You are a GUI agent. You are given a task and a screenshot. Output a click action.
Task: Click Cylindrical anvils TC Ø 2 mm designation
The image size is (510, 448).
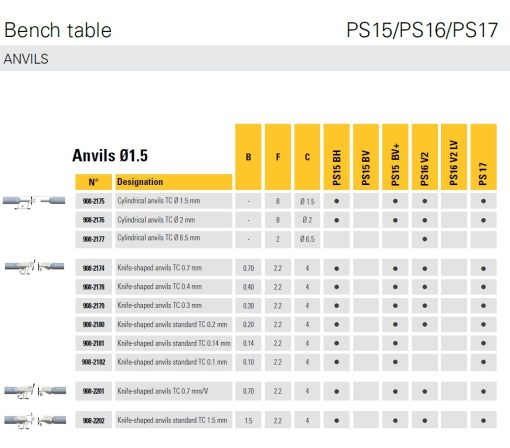156,220
